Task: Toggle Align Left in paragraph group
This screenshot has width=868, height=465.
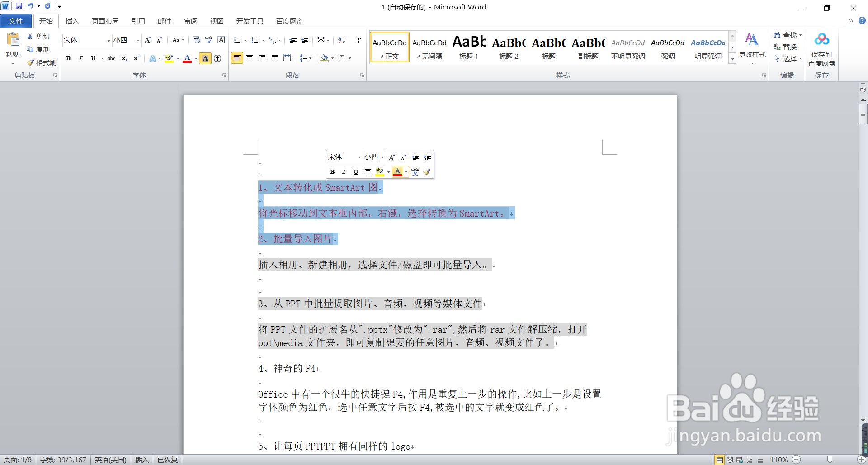Action: [x=237, y=58]
